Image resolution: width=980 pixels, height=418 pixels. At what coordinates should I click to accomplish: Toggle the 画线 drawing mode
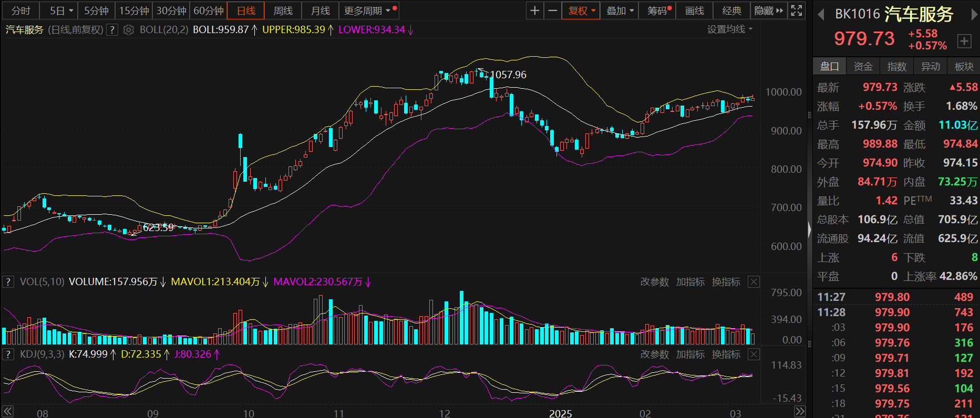(695, 11)
